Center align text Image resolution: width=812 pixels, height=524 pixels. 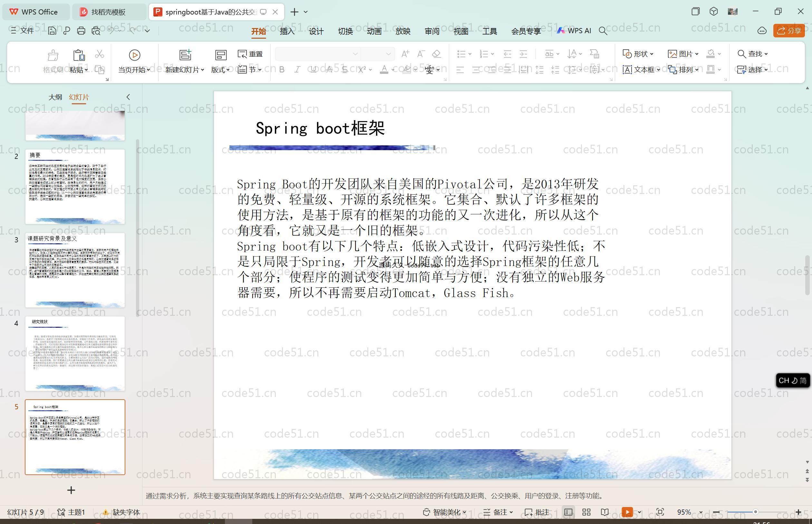tap(476, 70)
